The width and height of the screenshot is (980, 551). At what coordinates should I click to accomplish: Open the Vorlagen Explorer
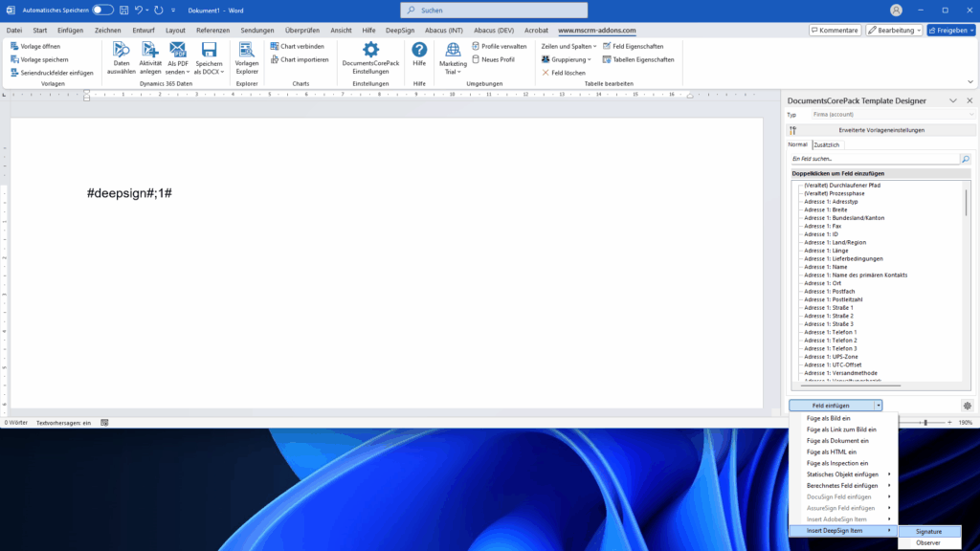click(247, 58)
